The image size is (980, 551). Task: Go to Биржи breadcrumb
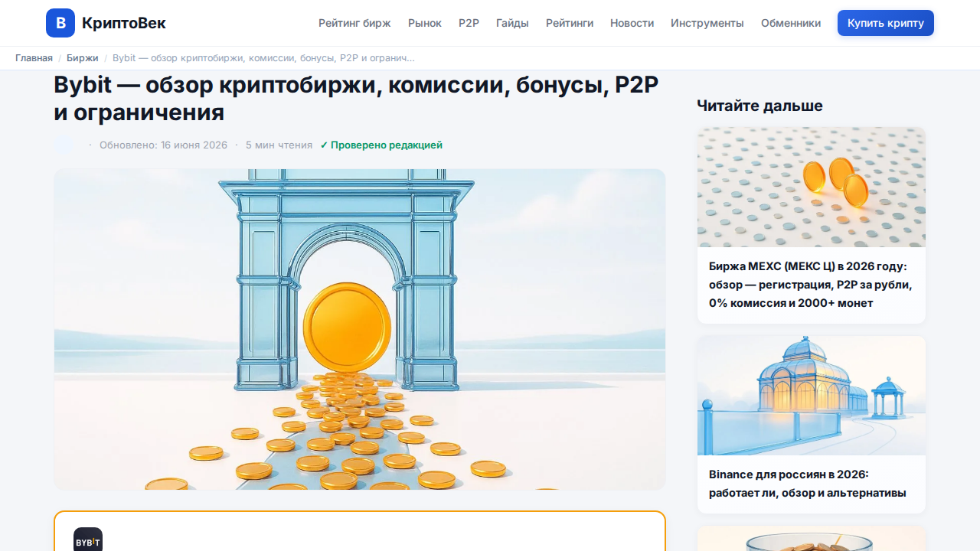click(x=83, y=58)
